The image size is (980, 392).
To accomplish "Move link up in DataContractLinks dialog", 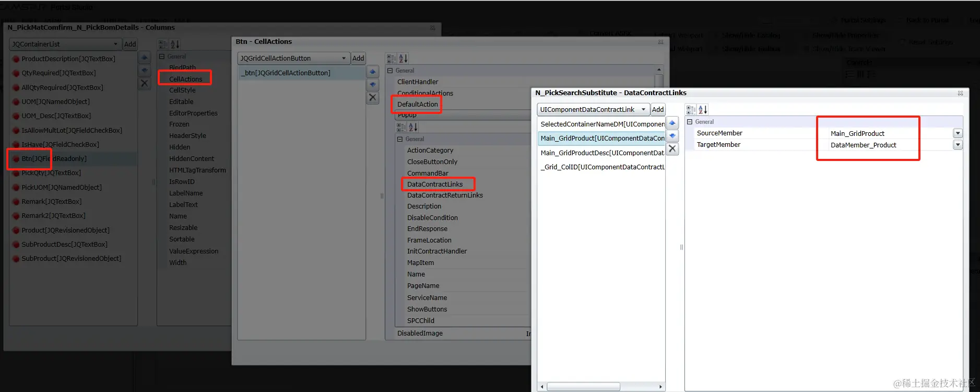I will (x=672, y=123).
